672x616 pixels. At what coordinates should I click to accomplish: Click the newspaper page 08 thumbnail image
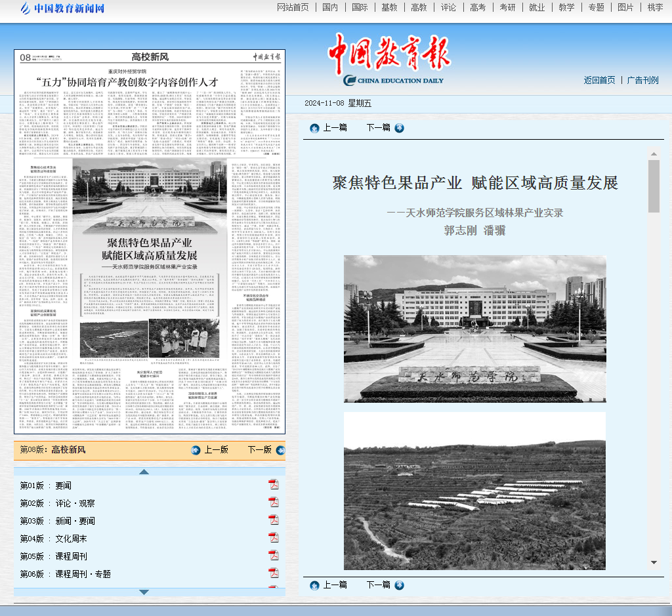point(150,241)
